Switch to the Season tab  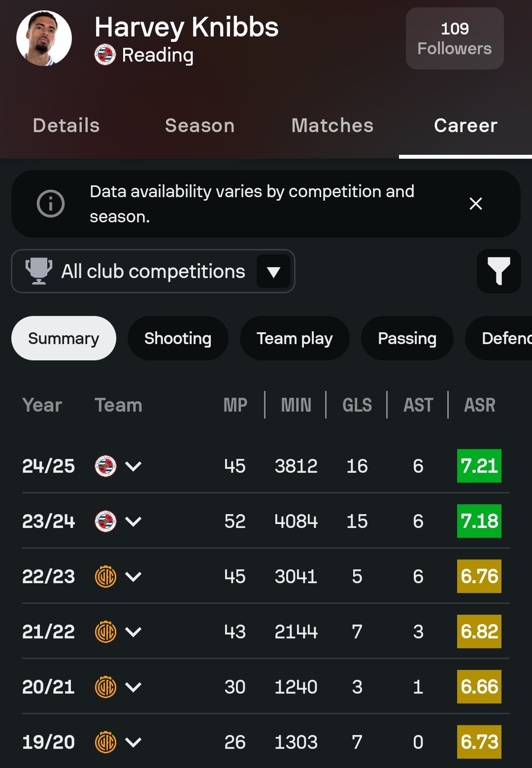(199, 126)
